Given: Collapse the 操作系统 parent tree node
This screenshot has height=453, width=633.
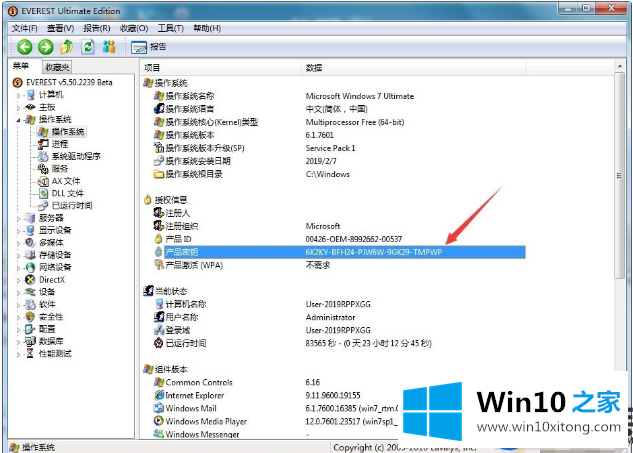Looking at the screenshot, I should click(x=18, y=120).
